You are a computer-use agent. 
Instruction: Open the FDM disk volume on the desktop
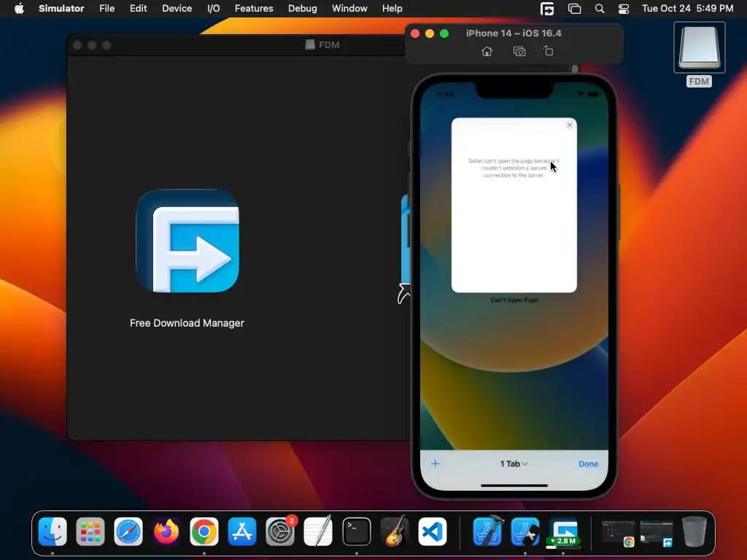tap(699, 47)
